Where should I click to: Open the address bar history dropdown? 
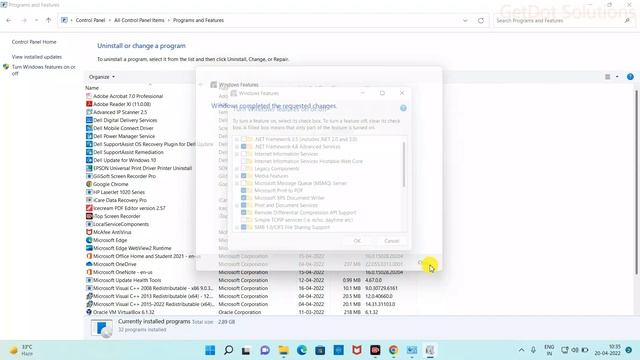(465, 20)
